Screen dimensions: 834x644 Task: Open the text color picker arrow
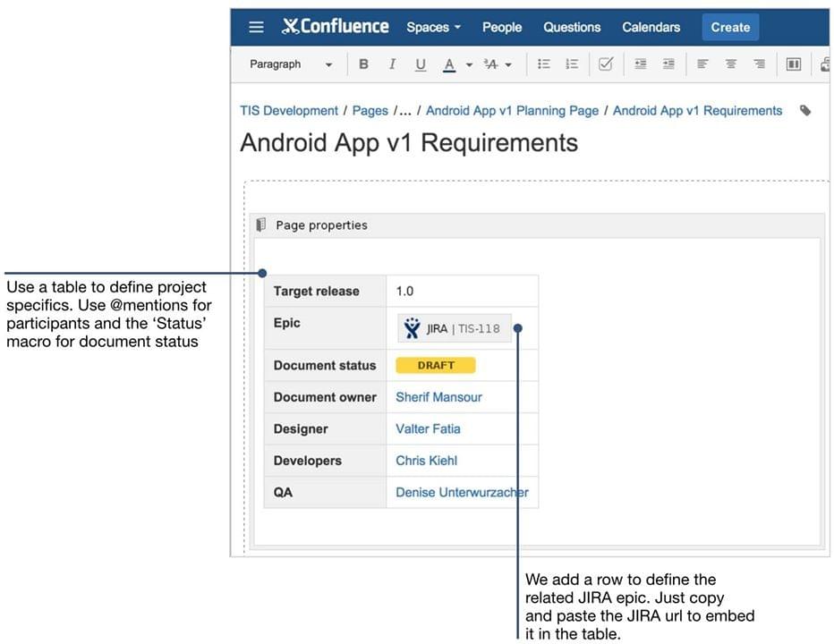(x=469, y=65)
